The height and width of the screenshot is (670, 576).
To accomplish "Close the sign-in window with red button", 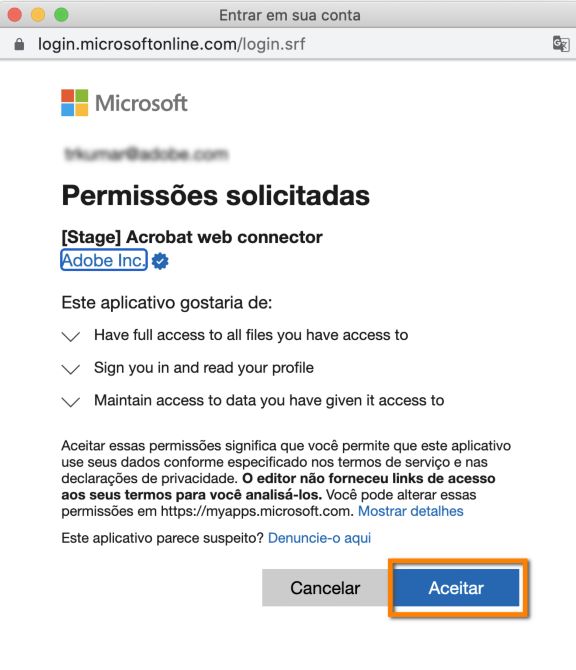I will pos(15,15).
